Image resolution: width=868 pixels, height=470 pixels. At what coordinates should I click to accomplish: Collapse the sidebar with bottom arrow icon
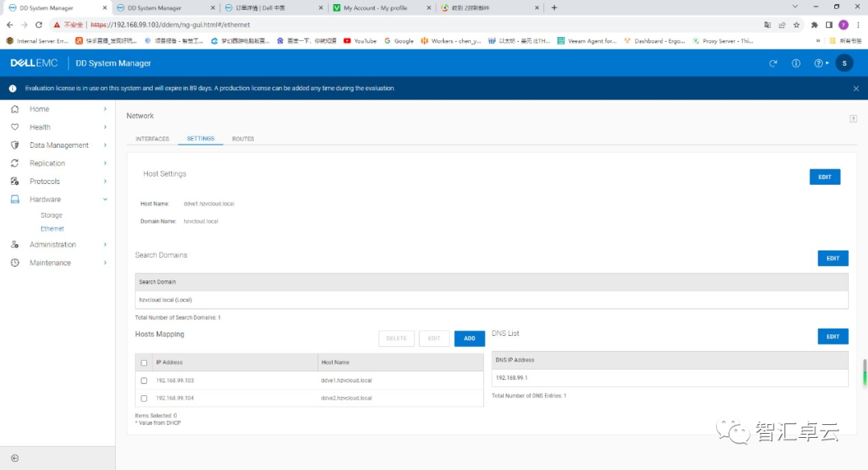15,459
